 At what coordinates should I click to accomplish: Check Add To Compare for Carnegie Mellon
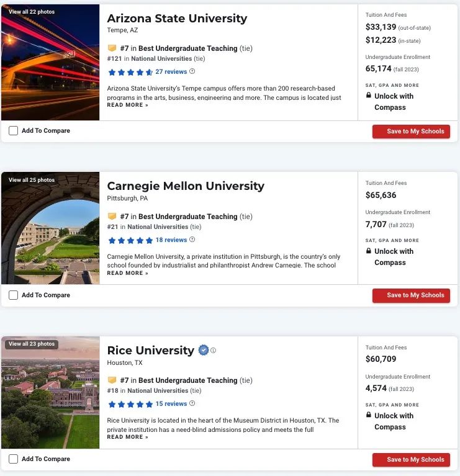13,295
